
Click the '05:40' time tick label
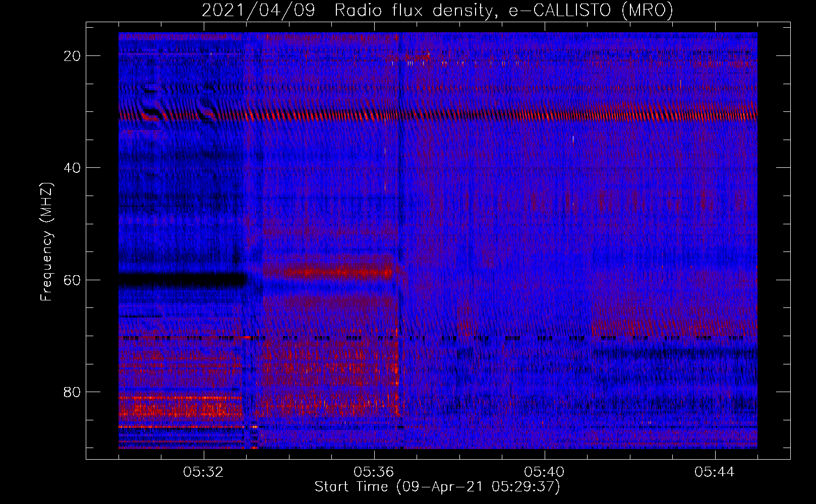(x=544, y=472)
